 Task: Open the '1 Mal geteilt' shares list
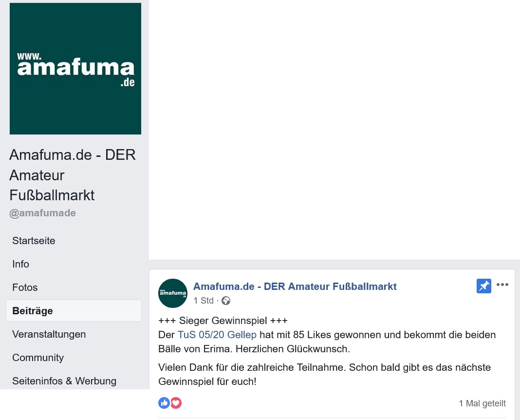click(x=482, y=403)
